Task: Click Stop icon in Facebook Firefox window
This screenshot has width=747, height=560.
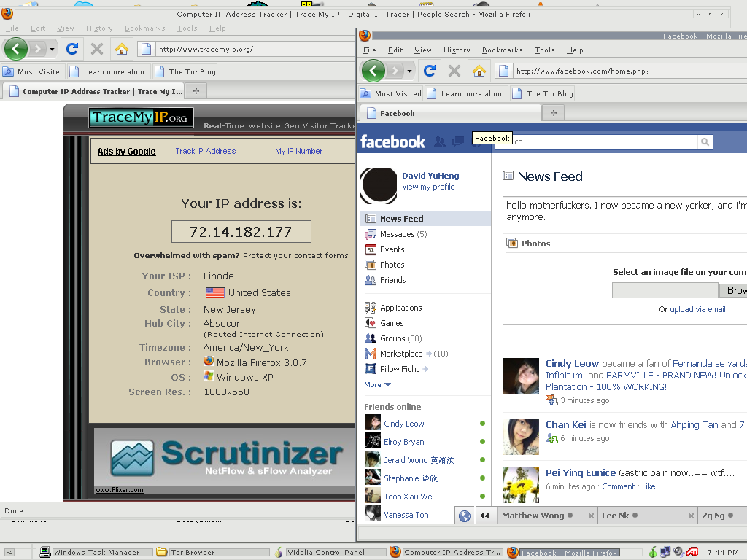Action: 454,71
